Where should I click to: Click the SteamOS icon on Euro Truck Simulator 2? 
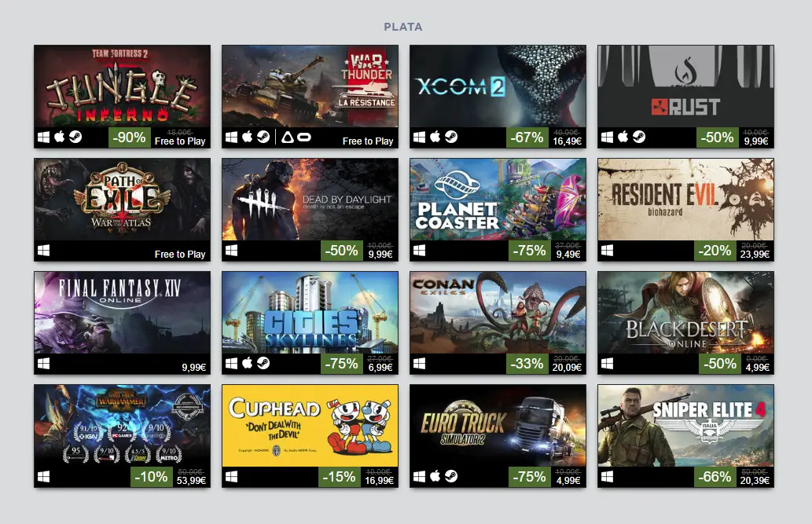[x=451, y=476]
